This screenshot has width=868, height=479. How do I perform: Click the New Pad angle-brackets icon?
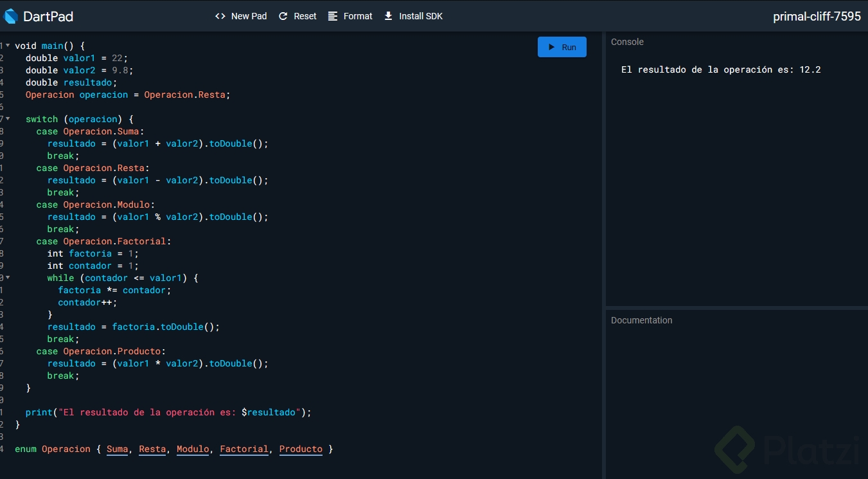[220, 16]
